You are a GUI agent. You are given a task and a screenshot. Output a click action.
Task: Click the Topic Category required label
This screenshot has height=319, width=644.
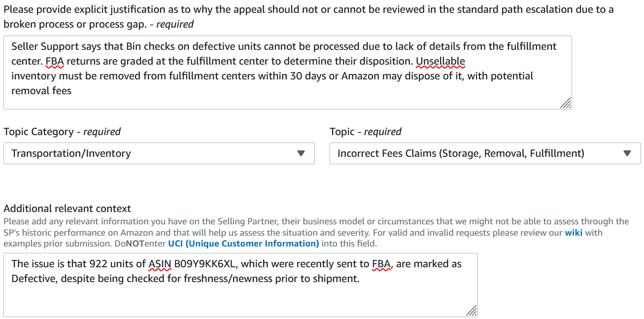(62, 132)
